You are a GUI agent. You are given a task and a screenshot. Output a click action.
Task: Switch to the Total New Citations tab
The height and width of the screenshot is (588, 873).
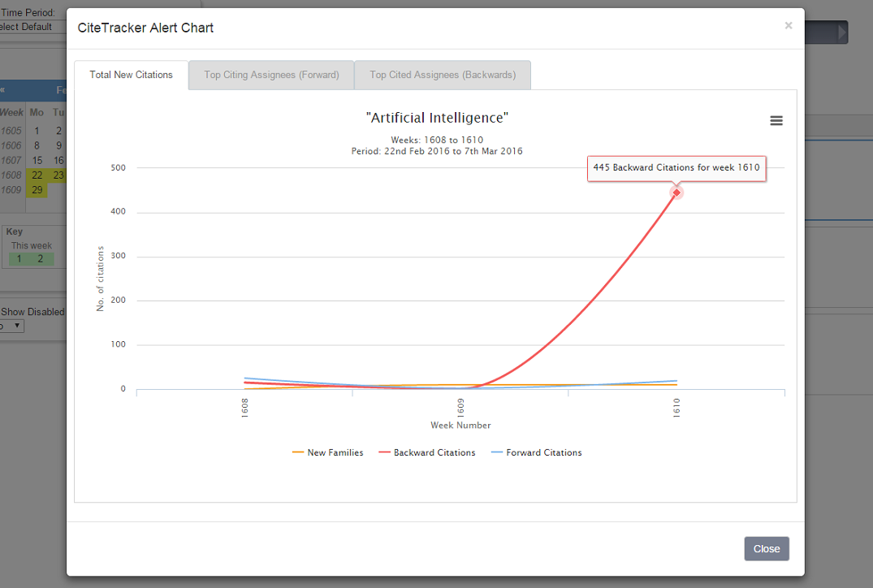click(131, 75)
